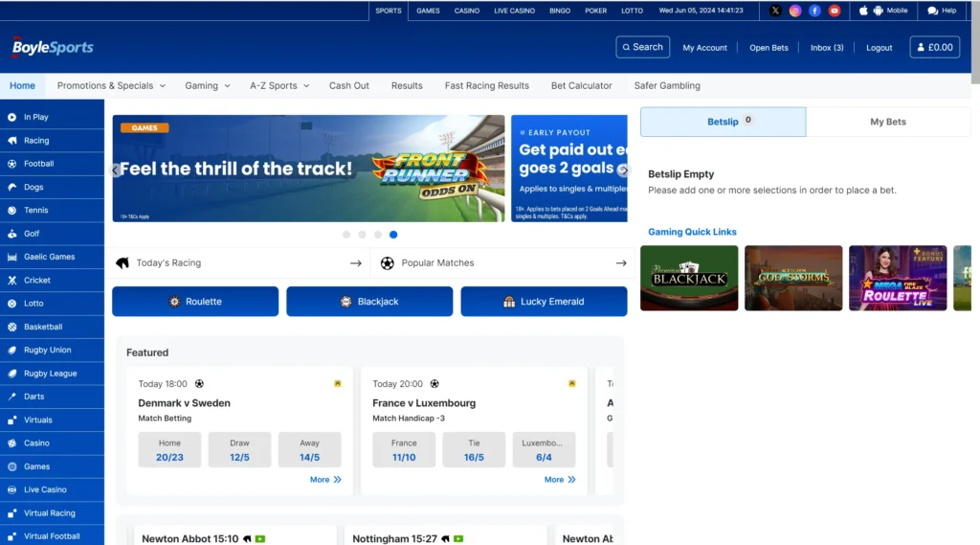Viewport: 980px width, 545px height.
Task: Go to next carousel banner
Action: click(623, 170)
